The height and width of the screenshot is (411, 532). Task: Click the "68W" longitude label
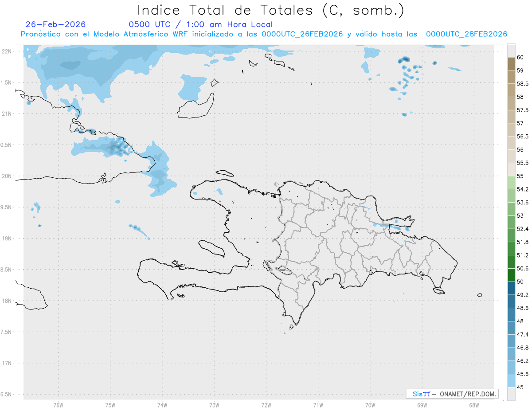pyautogui.click(x=473, y=405)
